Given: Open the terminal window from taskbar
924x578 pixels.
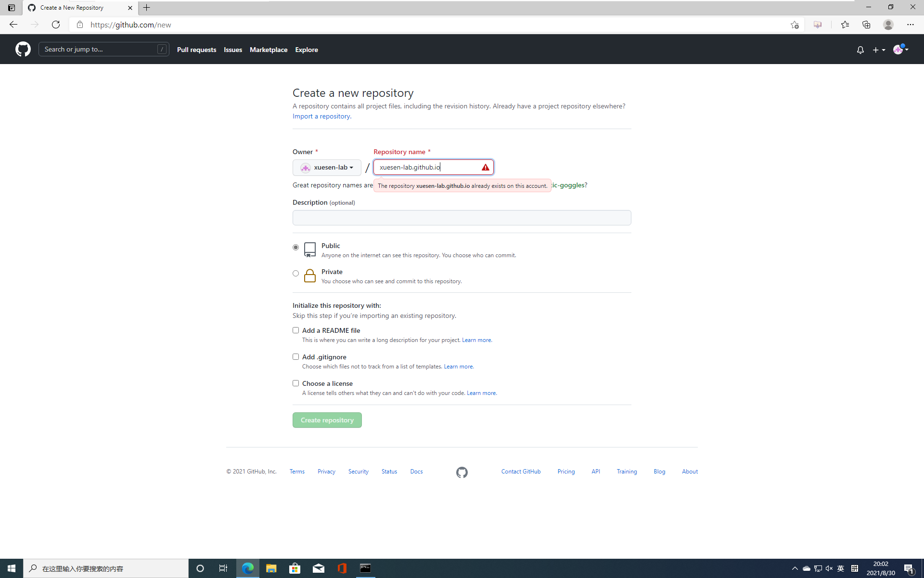Looking at the screenshot, I should tap(366, 568).
